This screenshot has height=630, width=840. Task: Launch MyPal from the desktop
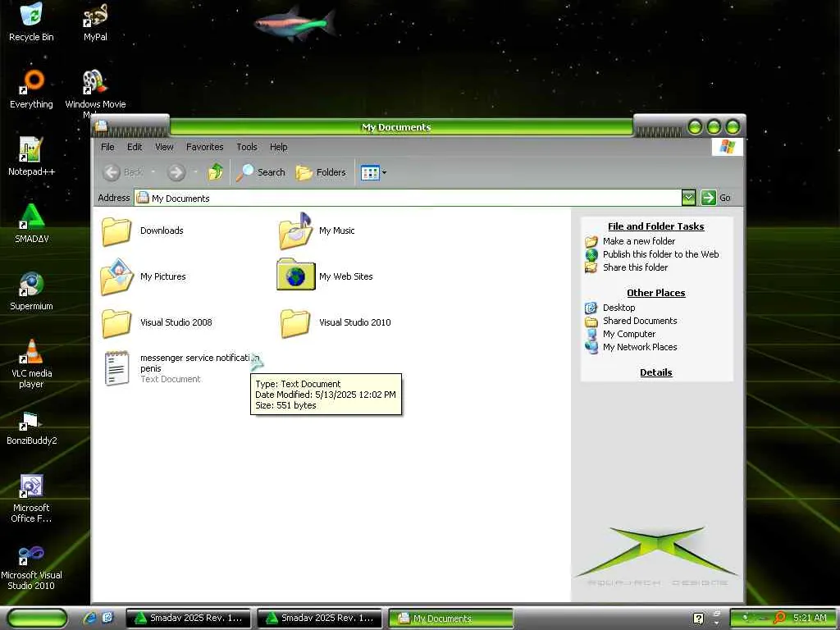click(x=95, y=22)
